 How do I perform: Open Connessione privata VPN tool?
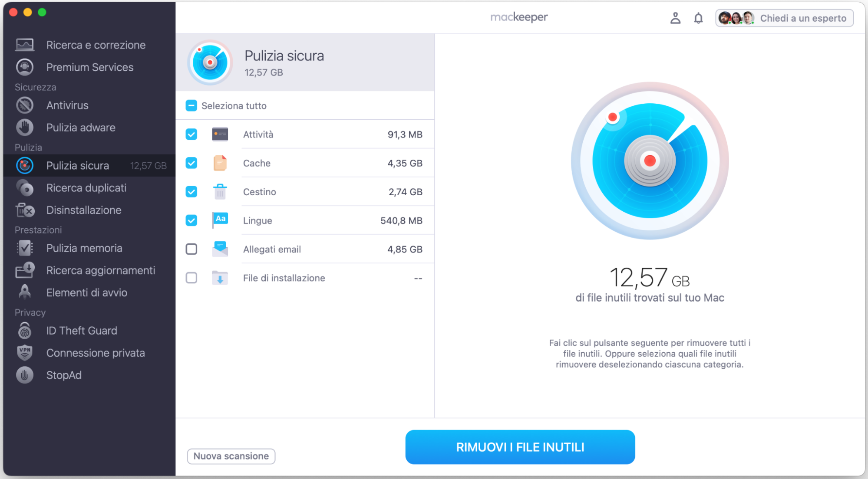click(96, 353)
